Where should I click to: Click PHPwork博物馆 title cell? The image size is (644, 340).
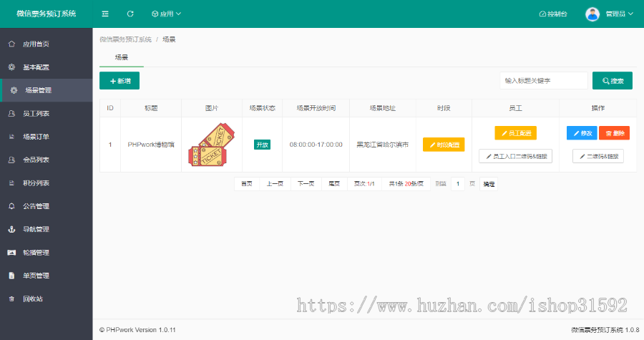[151, 145]
